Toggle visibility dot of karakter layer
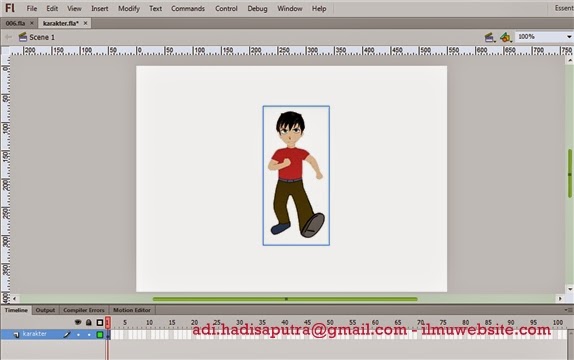Image resolution: width=574 pixels, height=360 pixels. click(78, 334)
